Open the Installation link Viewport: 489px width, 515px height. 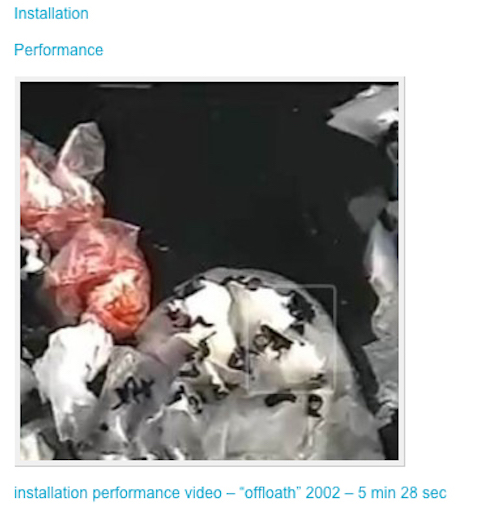point(51,14)
